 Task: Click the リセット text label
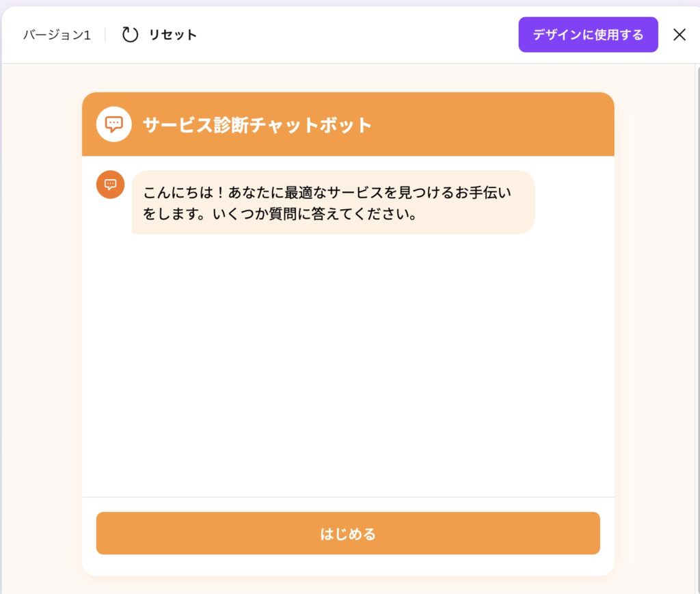tap(173, 35)
